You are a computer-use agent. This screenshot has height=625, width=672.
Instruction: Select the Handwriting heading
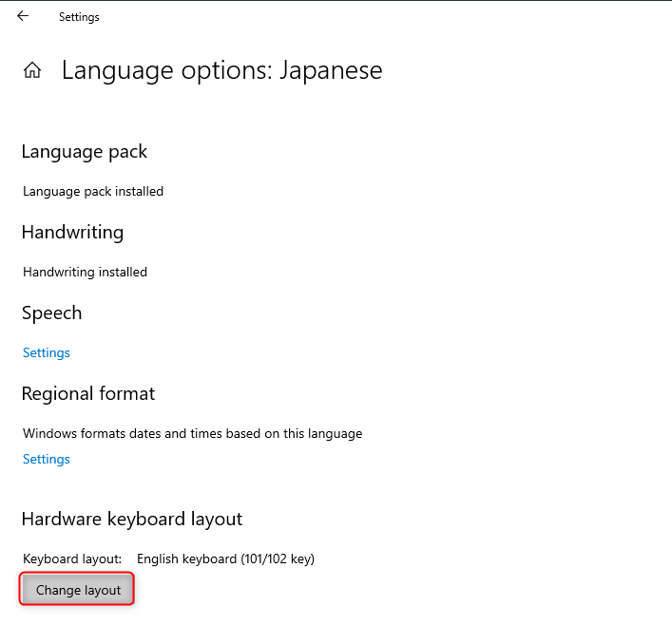click(72, 233)
